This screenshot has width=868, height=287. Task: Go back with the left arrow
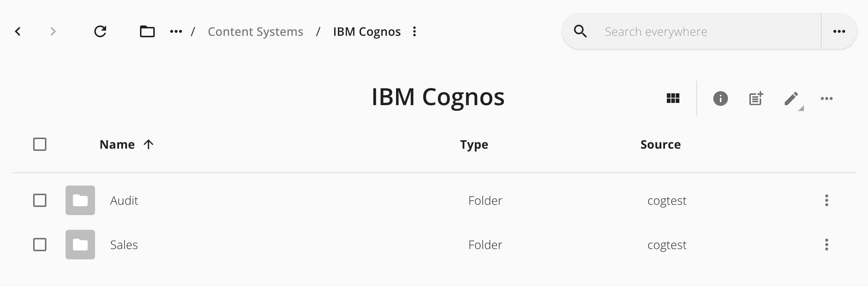coord(18,32)
